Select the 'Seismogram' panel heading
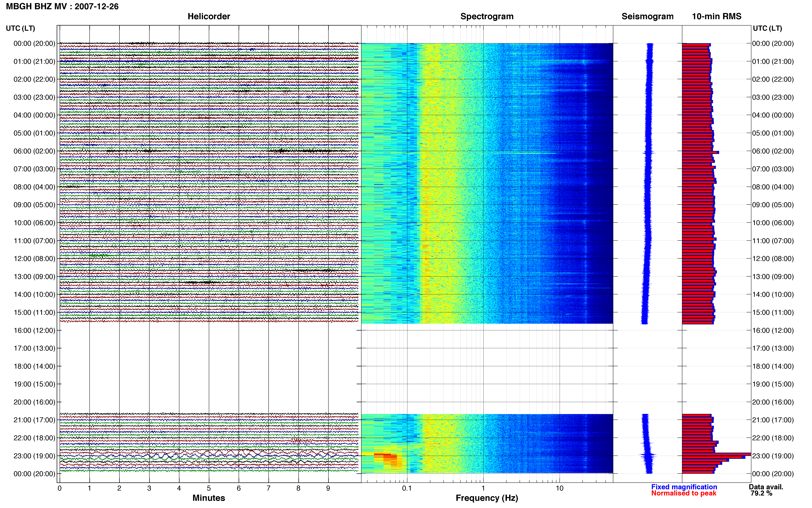 [x=647, y=16]
